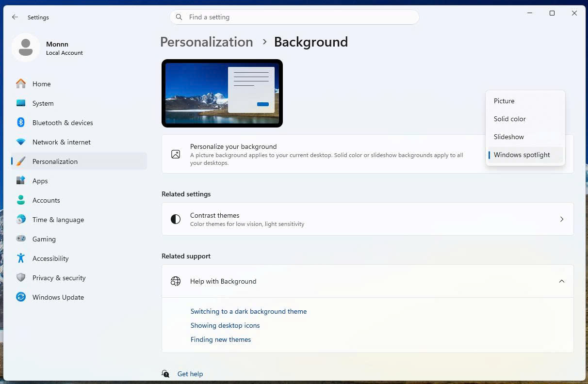Click the Related settings heading

pos(186,194)
